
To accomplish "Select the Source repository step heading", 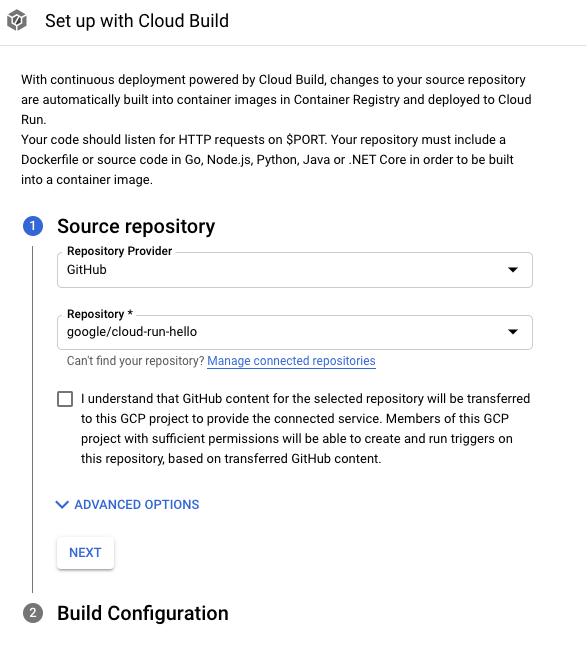I will 136,226.
